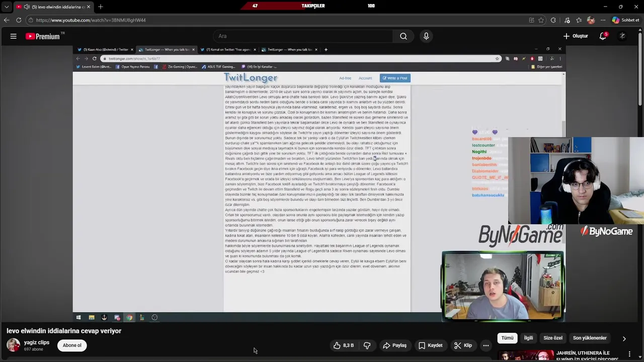Open YouTube notifications bell

[x=603, y=36]
